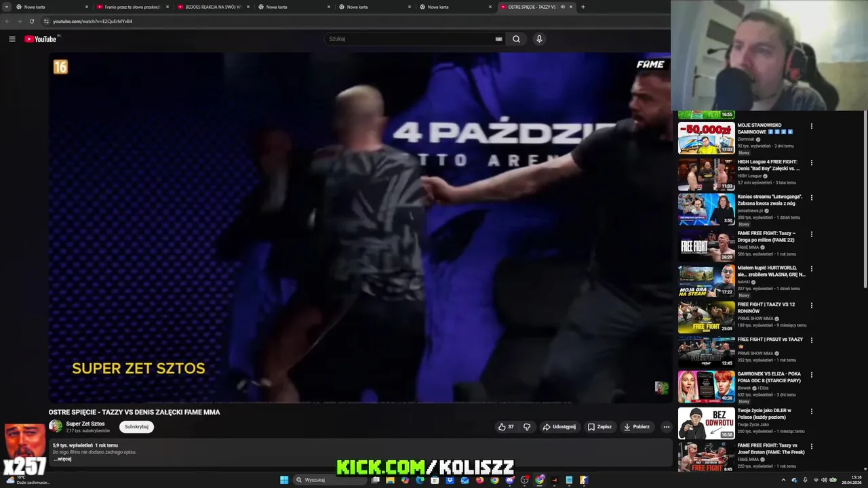868x488 pixels.
Task: Open Twoje życie jako DILER thumbnail
Action: pos(706,424)
